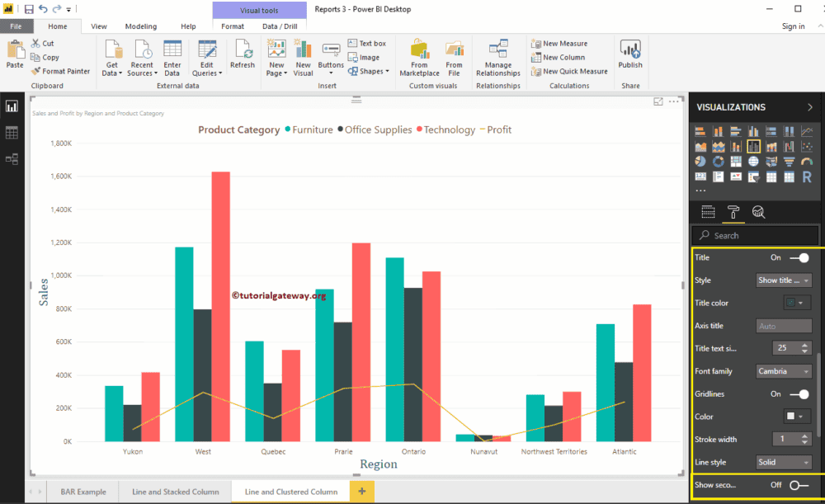The width and height of the screenshot is (825, 504).
Task: Open the Data / Drill ribbon tab
Action: 280,26
